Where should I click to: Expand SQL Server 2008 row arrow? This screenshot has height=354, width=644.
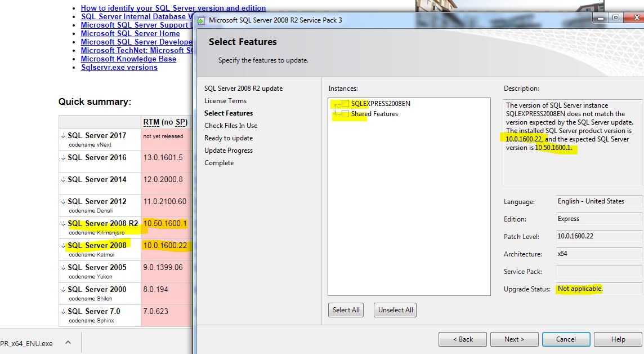[x=63, y=246]
